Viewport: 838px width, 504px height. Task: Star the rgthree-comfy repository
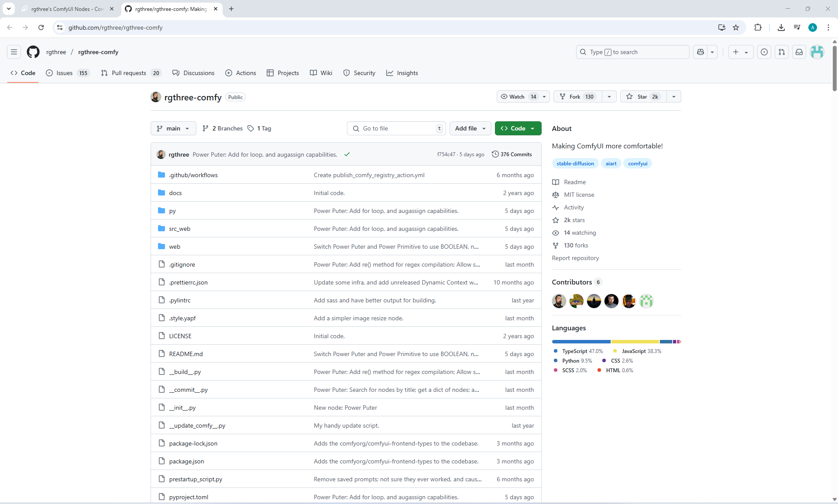pyautogui.click(x=642, y=96)
